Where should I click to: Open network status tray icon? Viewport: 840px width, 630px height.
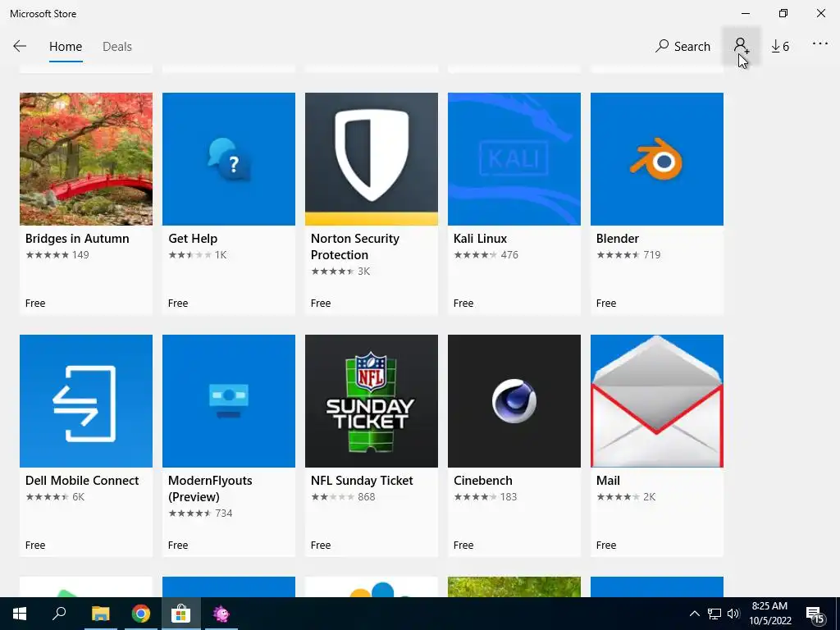(714, 614)
